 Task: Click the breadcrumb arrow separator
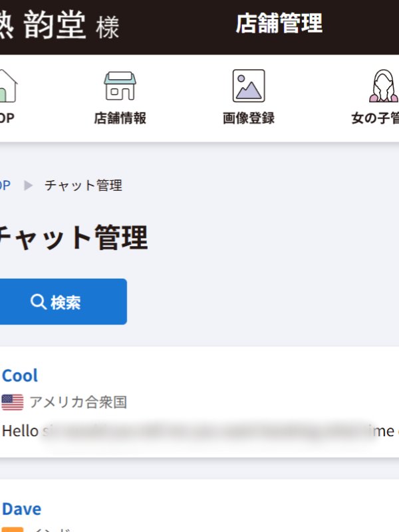click(x=28, y=186)
